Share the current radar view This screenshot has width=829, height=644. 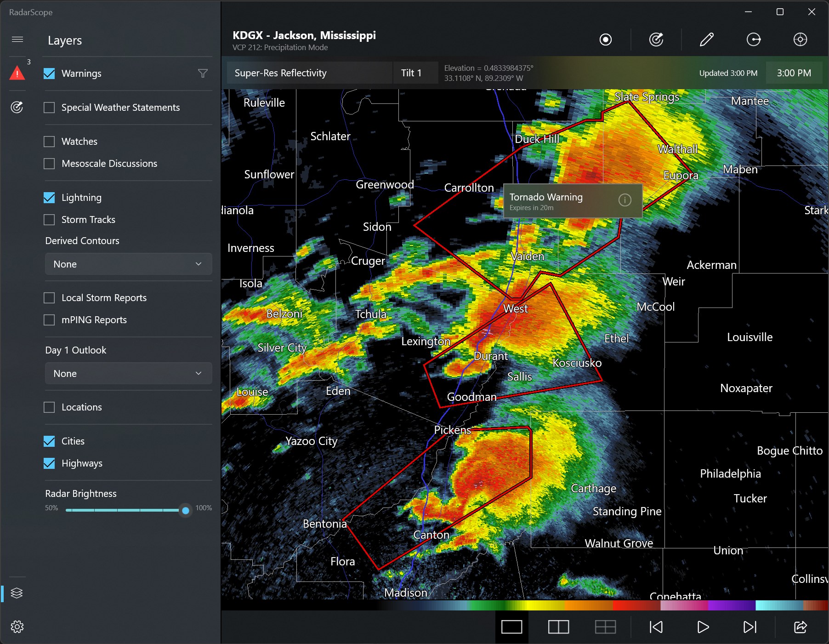pyautogui.click(x=800, y=627)
